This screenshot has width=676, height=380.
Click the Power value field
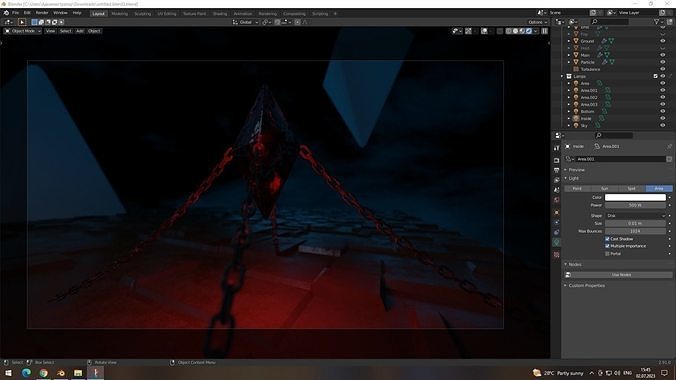(635, 205)
